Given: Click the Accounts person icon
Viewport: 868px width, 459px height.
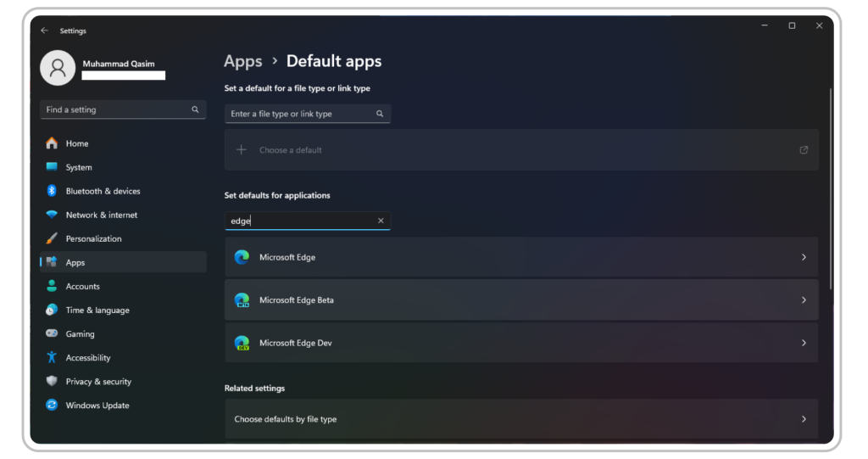Looking at the screenshot, I should coord(52,286).
